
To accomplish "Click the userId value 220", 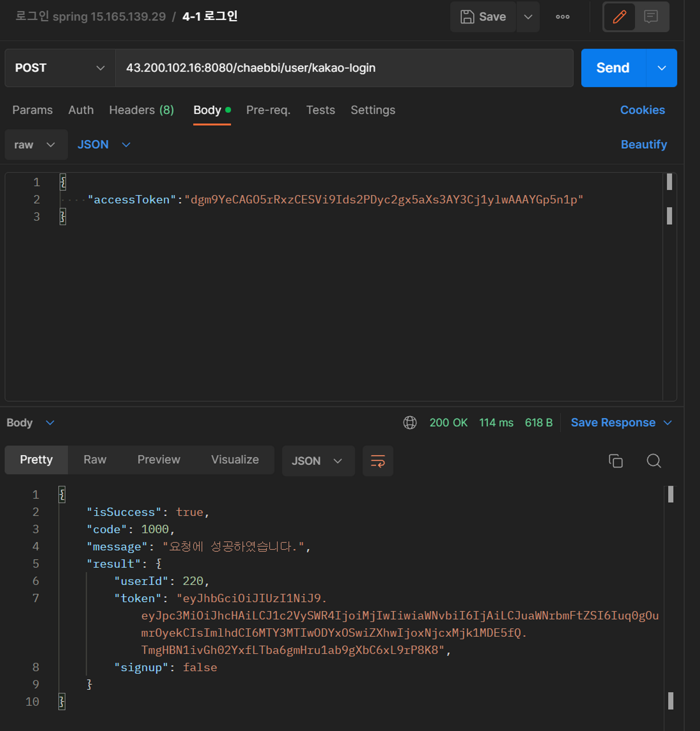I will pos(193,581).
